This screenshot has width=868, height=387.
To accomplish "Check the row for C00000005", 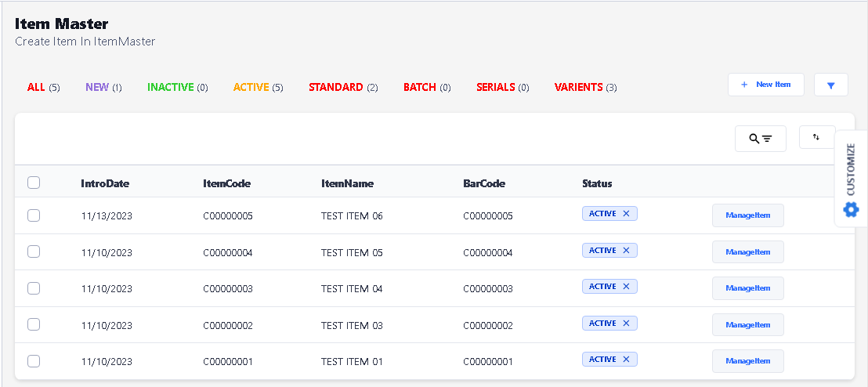I will [x=34, y=215].
